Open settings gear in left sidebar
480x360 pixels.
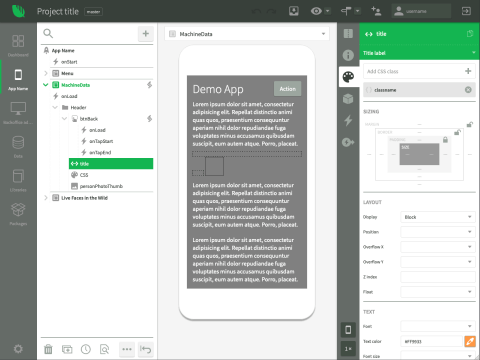tap(18, 349)
